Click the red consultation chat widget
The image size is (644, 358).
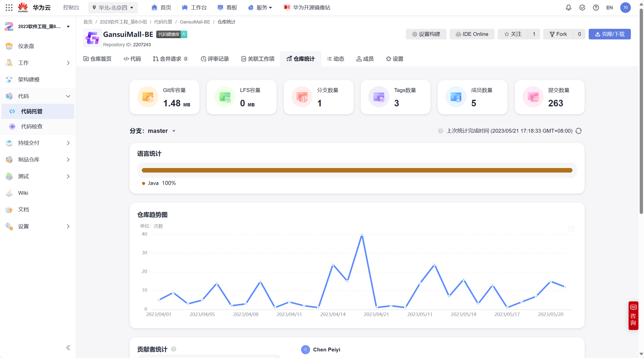click(633, 315)
